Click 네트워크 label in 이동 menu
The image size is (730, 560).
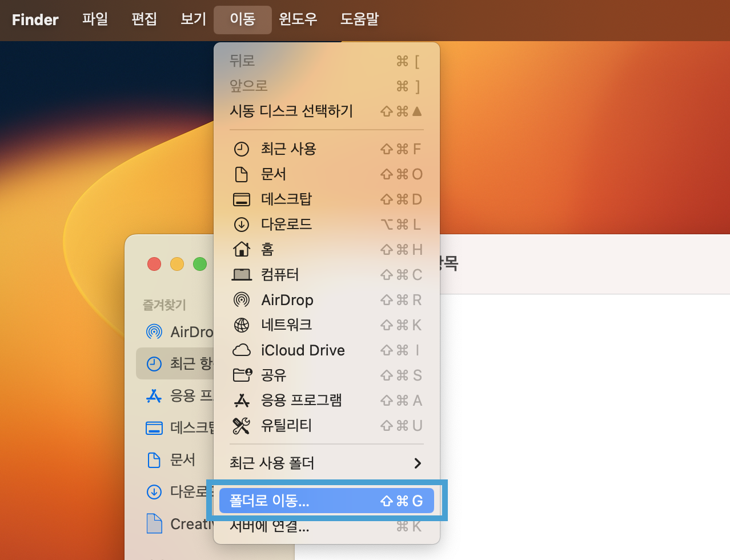pos(287,325)
